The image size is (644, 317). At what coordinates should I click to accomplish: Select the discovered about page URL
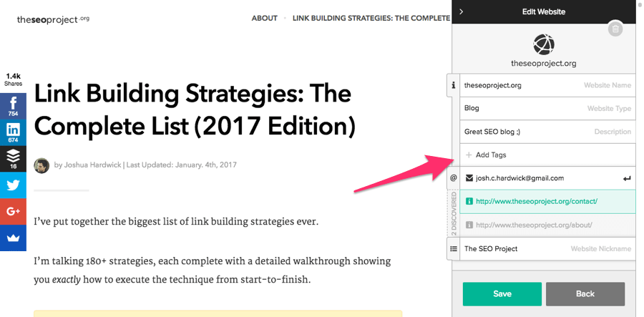tap(532, 225)
